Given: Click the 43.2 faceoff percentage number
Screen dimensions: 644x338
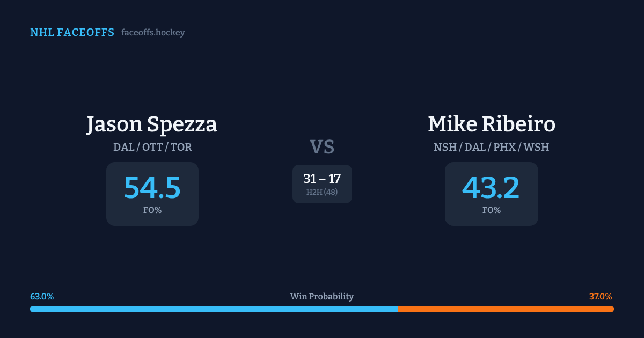Looking at the screenshot, I should click(491, 187).
